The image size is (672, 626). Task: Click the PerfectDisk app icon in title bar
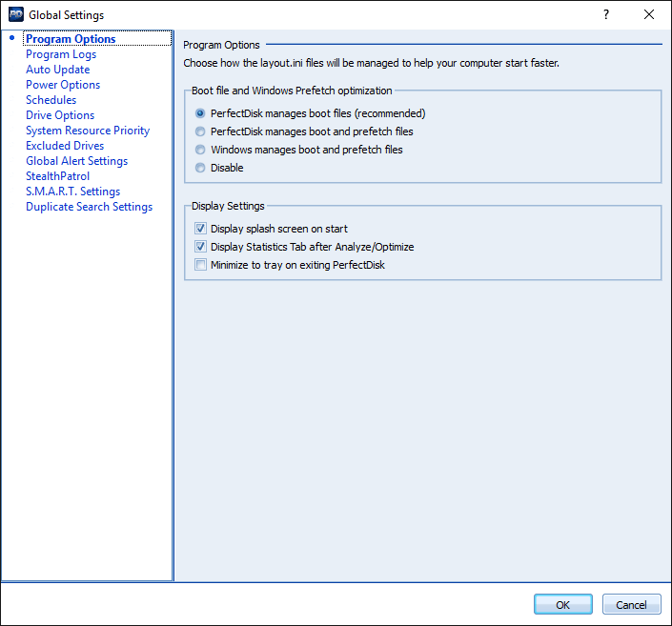click(15, 14)
